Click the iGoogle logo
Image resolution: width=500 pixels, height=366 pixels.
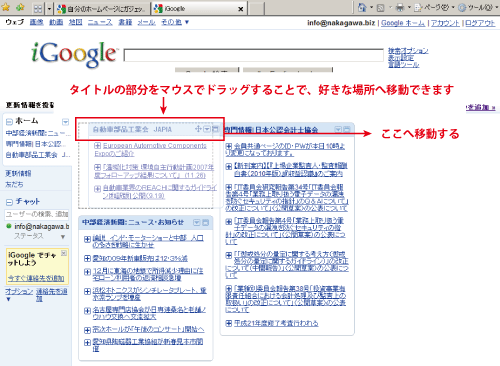click(x=74, y=54)
